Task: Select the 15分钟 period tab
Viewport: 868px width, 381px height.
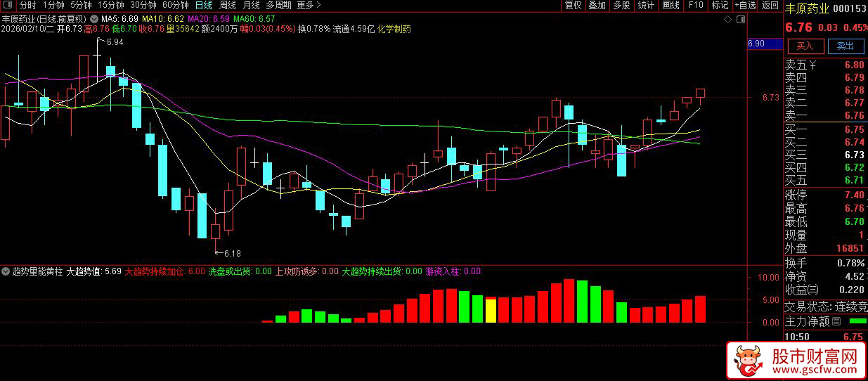Action: pyautogui.click(x=111, y=5)
